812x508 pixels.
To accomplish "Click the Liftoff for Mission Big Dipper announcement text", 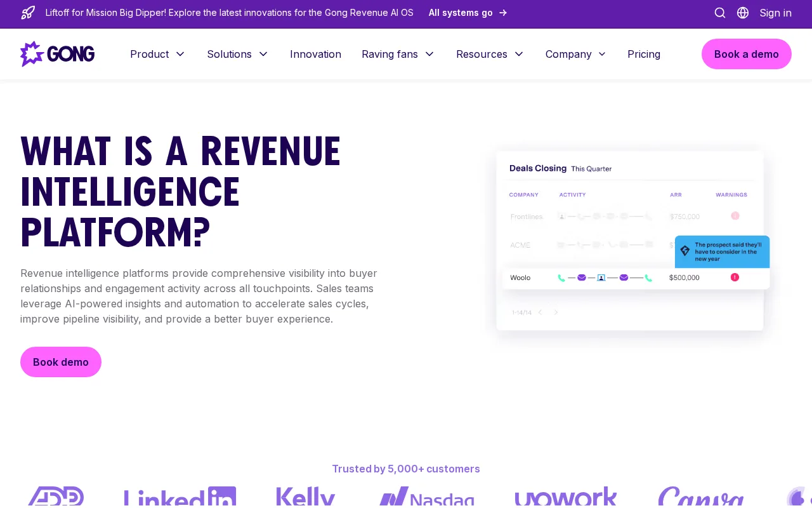I will [230, 13].
